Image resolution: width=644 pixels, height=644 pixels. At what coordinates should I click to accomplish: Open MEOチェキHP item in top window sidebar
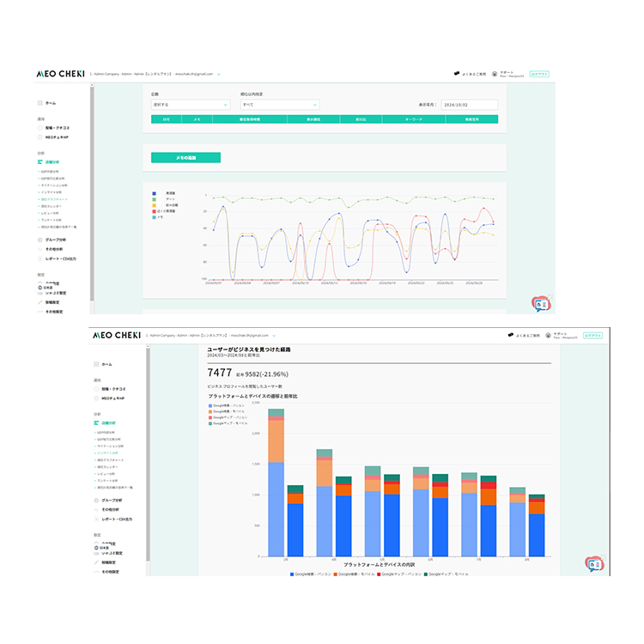click(x=57, y=137)
